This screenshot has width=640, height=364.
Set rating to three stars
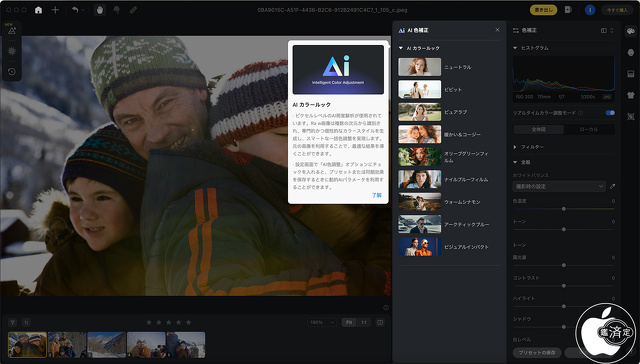[x=169, y=322]
